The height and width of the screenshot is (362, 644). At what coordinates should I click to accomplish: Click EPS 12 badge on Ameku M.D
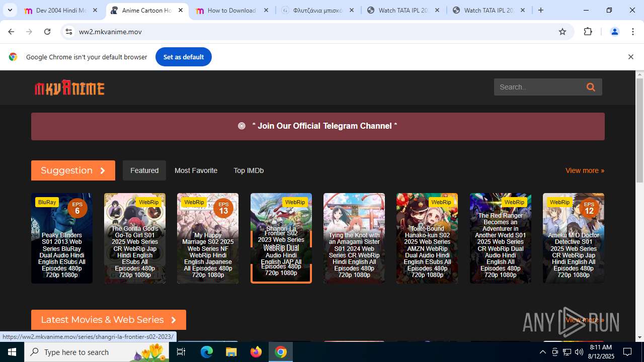[589, 208]
